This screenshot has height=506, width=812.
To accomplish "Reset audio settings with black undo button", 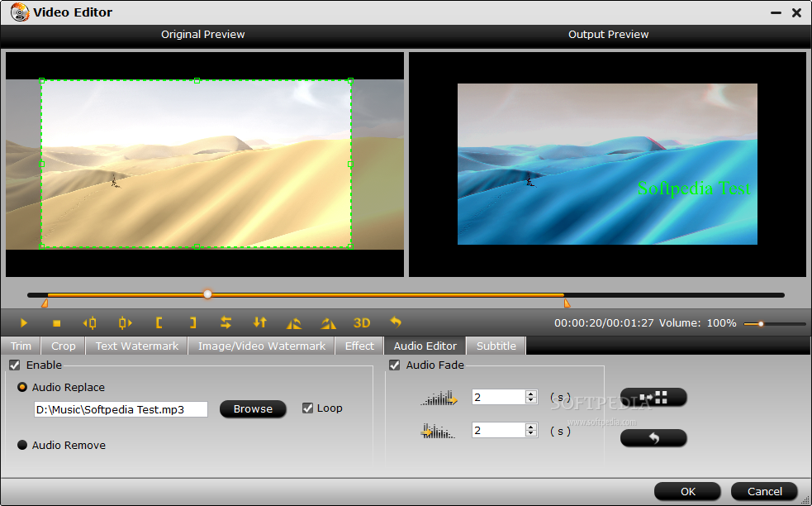I will (653, 438).
